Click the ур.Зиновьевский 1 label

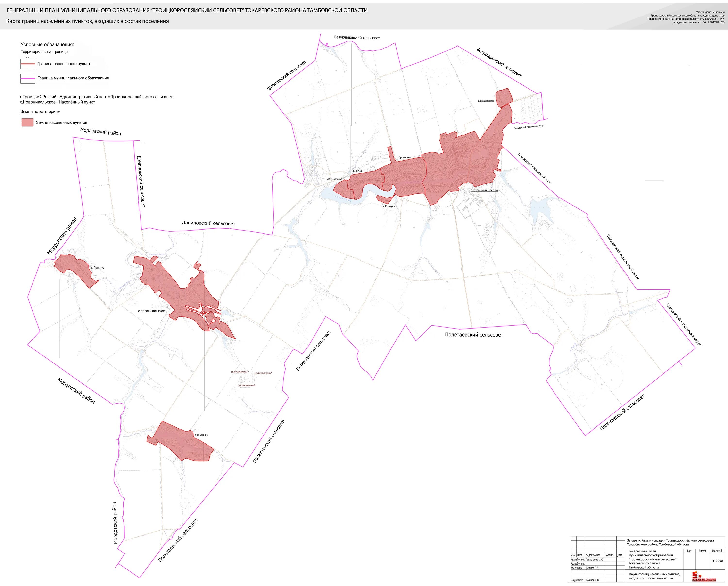(247, 385)
